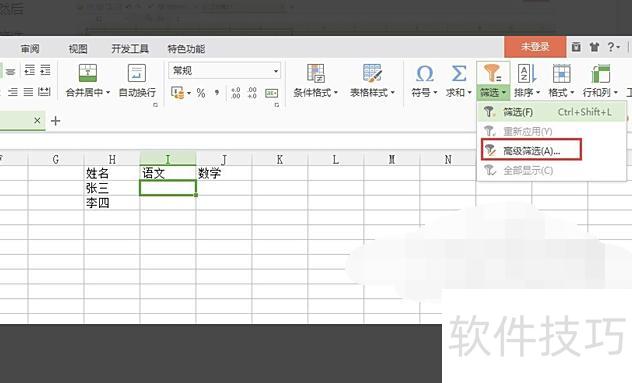
Task: Click the 表格样式 table style icon
Action: [372, 73]
